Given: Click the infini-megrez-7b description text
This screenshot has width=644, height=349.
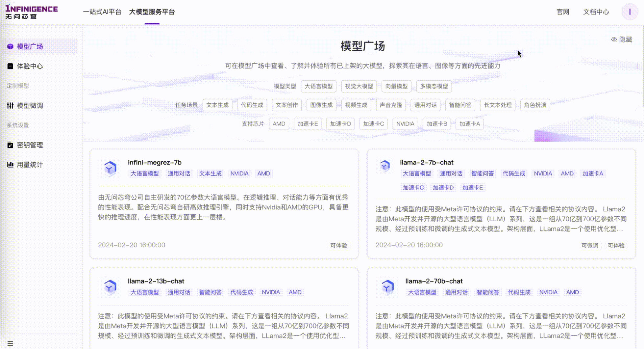Looking at the screenshot, I should tap(223, 207).
